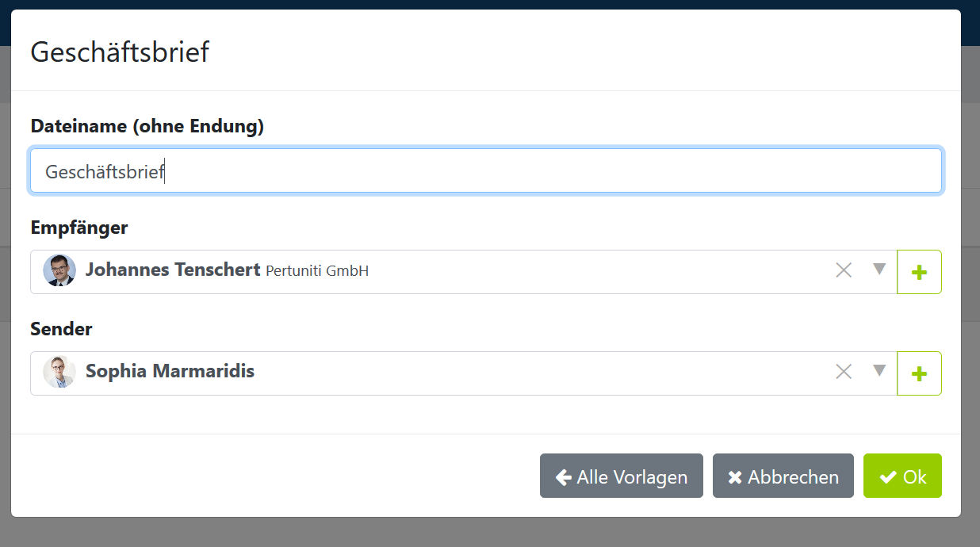Click the left arrow icon on Alle Vorlagen
980x547 pixels.
pos(564,476)
